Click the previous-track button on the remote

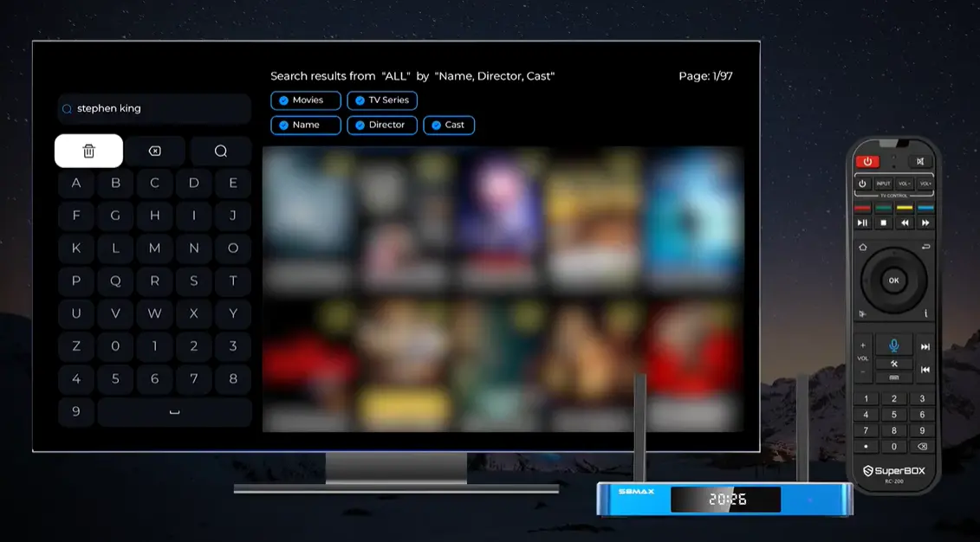pyautogui.click(x=925, y=370)
